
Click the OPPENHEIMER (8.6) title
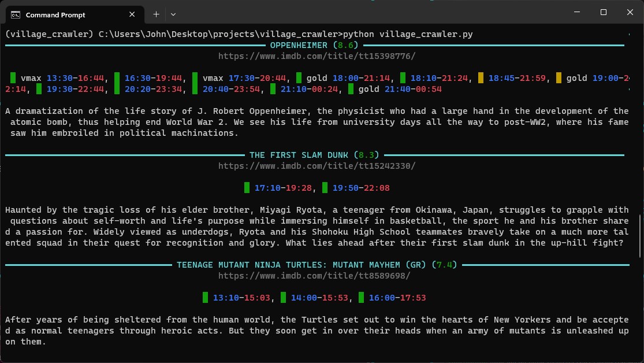314,45
